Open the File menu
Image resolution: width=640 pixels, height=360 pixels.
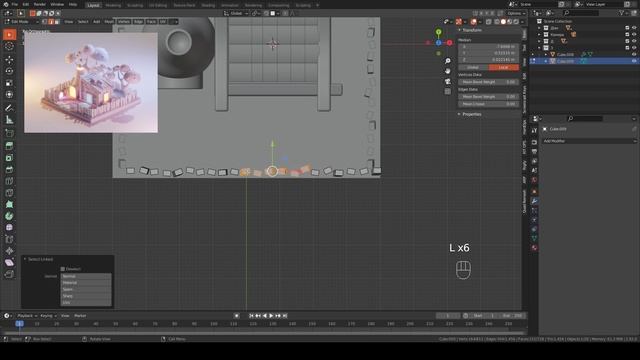[15, 4]
